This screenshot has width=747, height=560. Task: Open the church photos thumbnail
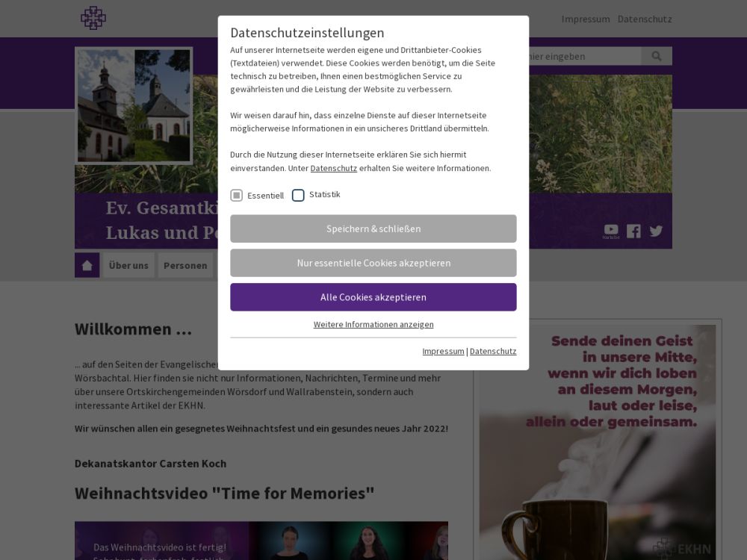(134, 105)
